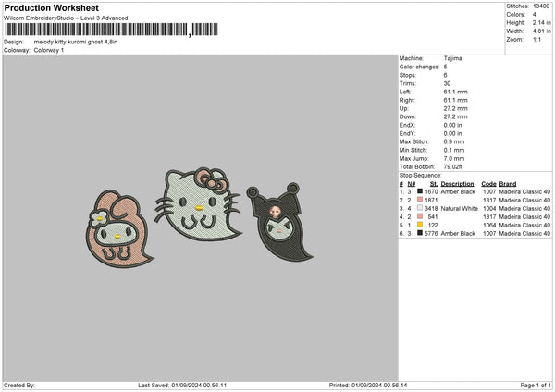Click Max Jump value 7.0 mm
The width and height of the screenshot is (555, 392).
click(454, 159)
